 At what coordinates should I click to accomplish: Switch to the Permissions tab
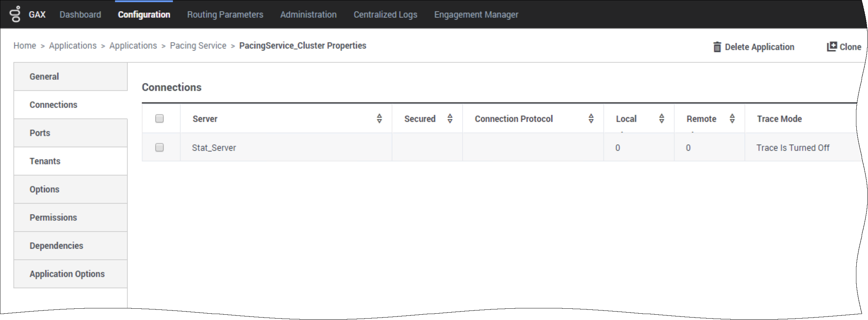pyautogui.click(x=71, y=217)
